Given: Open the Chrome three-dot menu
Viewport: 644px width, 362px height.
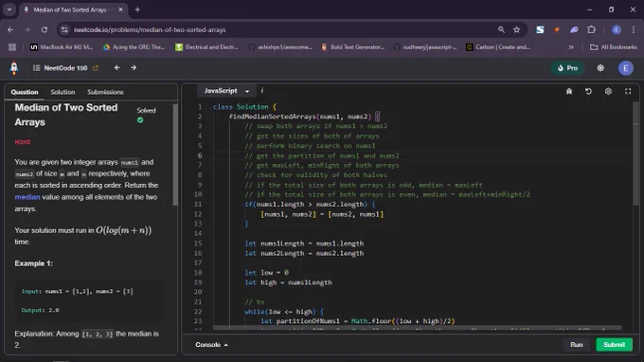Looking at the screenshot, I should 634,29.
